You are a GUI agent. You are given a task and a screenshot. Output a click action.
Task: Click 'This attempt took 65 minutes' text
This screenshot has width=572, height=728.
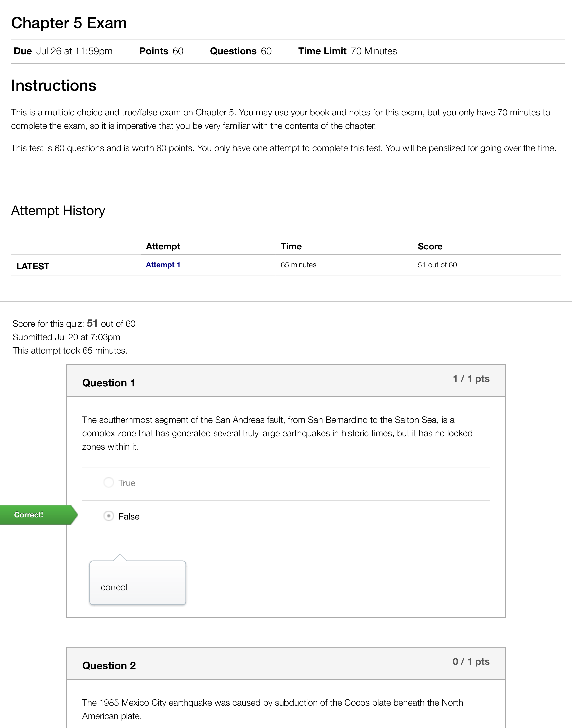pyautogui.click(x=70, y=351)
